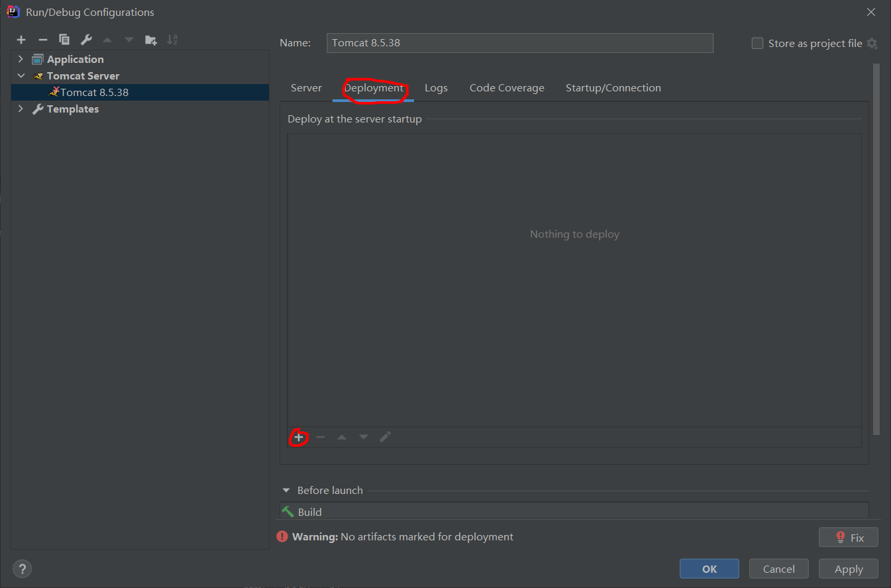Click the Name input field

pos(520,42)
